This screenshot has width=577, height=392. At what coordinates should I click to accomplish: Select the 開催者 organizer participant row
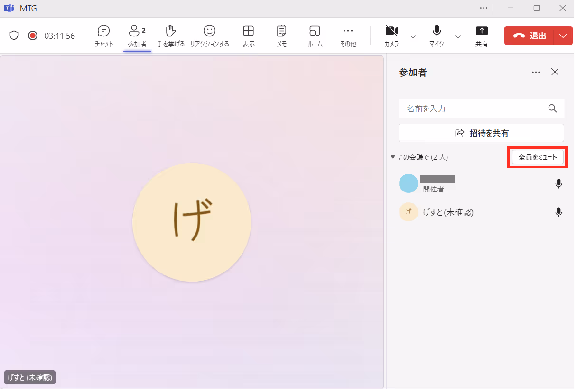[x=481, y=183]
